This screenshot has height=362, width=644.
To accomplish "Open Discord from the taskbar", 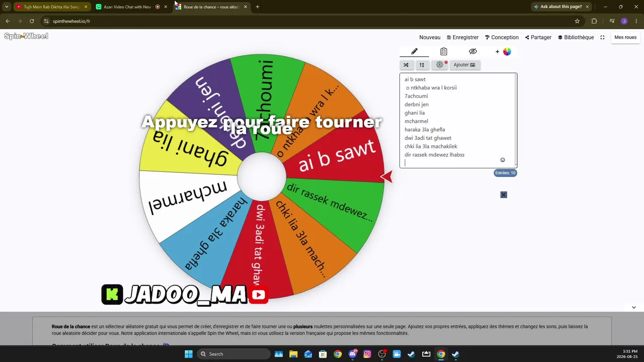I will (352, 354).
